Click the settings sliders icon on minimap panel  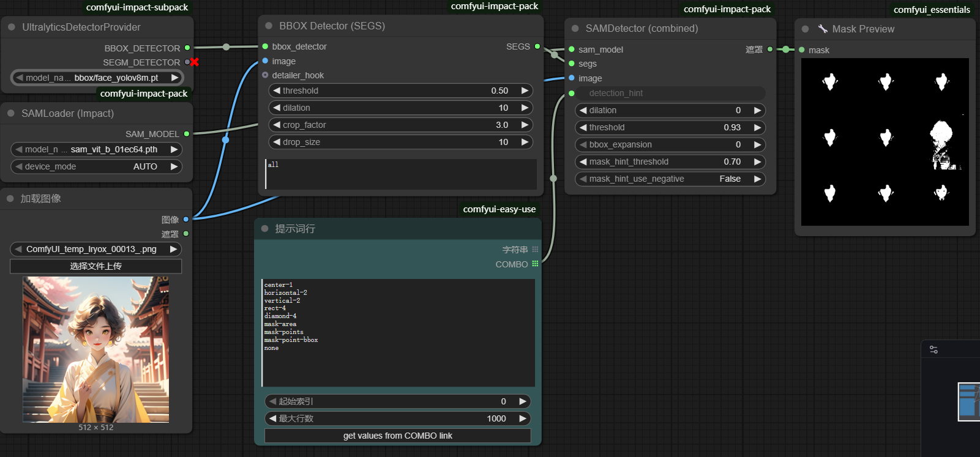point(933,349)
